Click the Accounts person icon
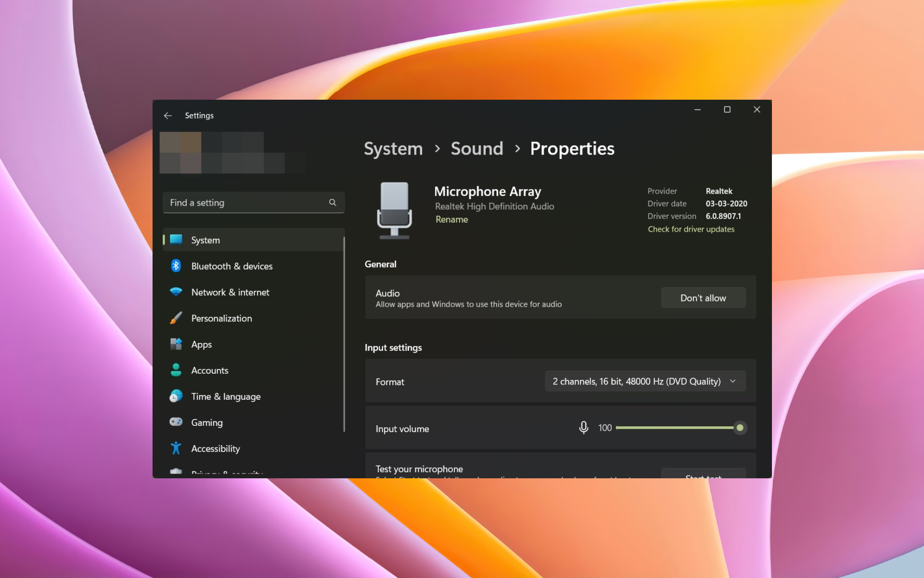 pyautogui.click(x=176, y=370)
